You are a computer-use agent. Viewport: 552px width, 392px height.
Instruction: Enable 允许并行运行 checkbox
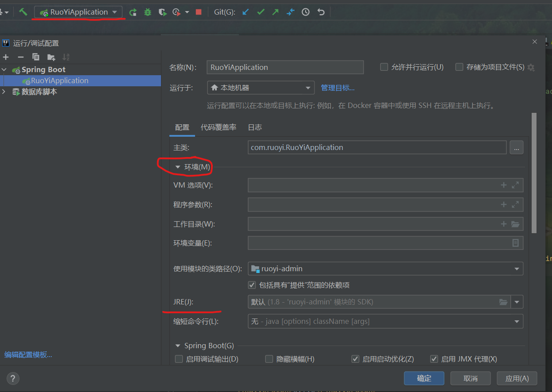click(384, 67)
